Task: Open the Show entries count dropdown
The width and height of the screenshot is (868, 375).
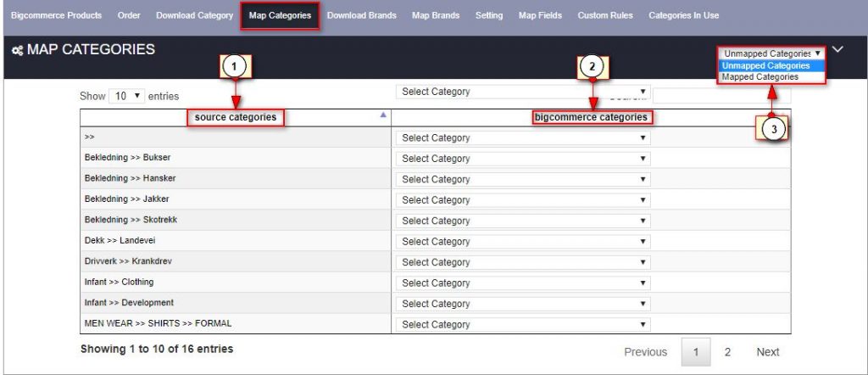Action: (x=127, y=96)
